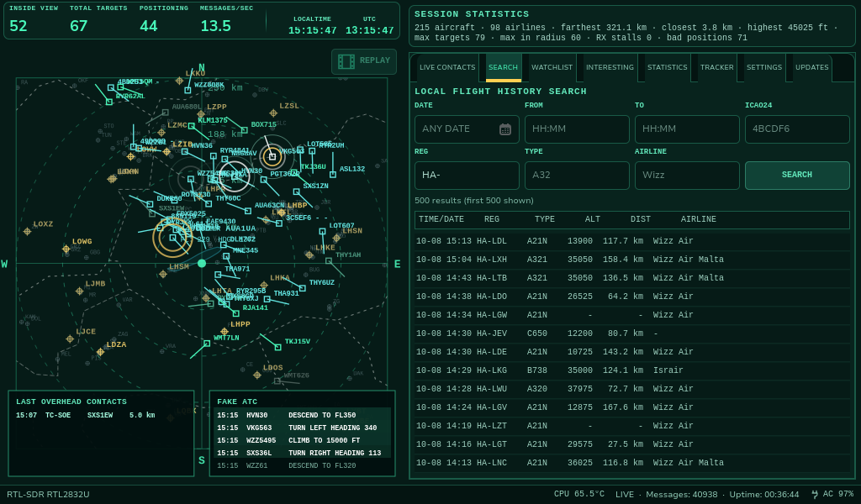
Task: Click the ICAO24 input field
Action: pos(797,129)
